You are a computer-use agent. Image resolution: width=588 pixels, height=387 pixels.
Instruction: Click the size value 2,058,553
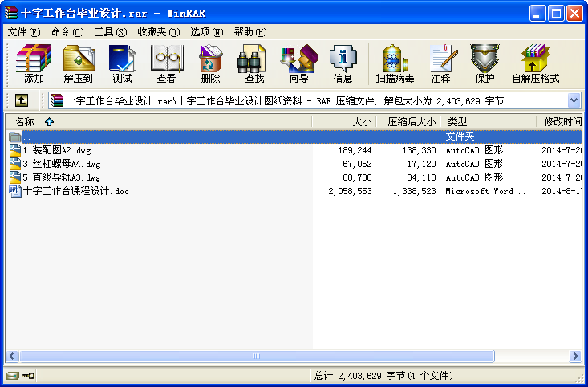(x=350, y=191)
